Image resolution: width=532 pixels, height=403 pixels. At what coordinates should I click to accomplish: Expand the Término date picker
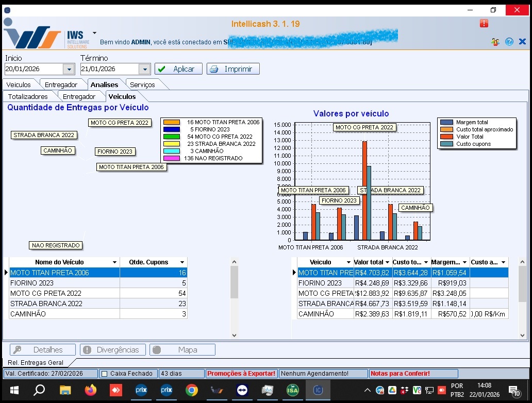point(144,69)
